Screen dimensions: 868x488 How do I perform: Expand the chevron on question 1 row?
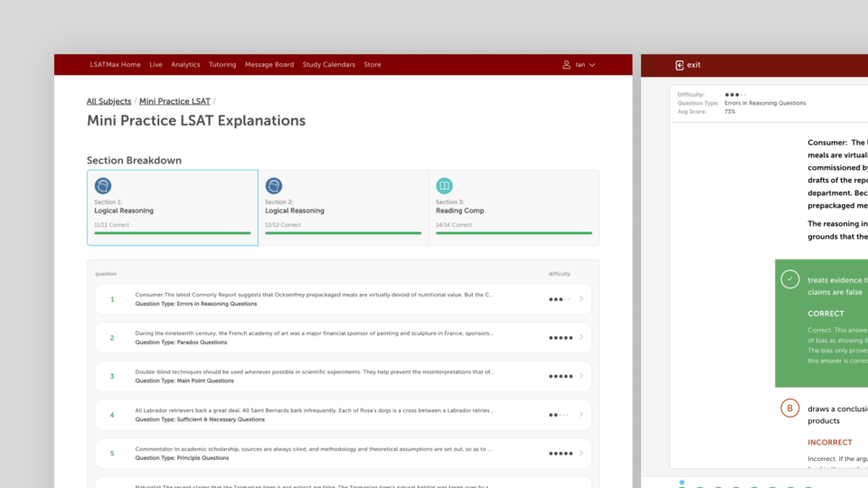click(581, 299)
